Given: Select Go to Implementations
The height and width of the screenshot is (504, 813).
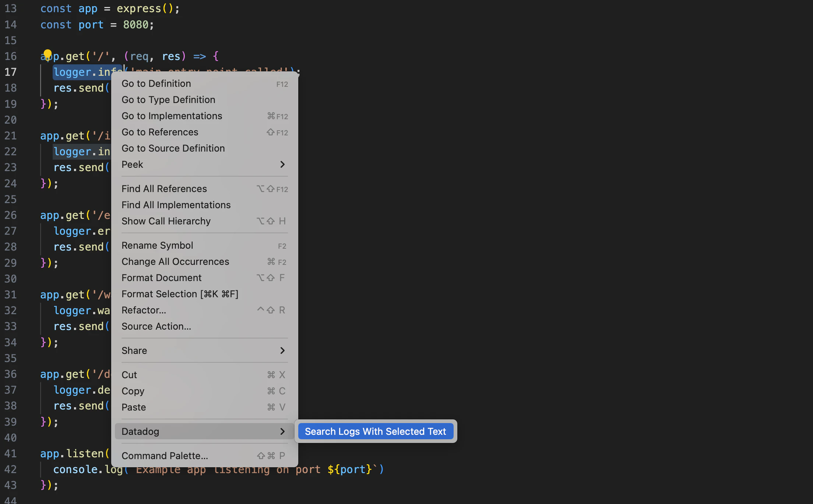Looking at the screenshot, I should 172,116.
